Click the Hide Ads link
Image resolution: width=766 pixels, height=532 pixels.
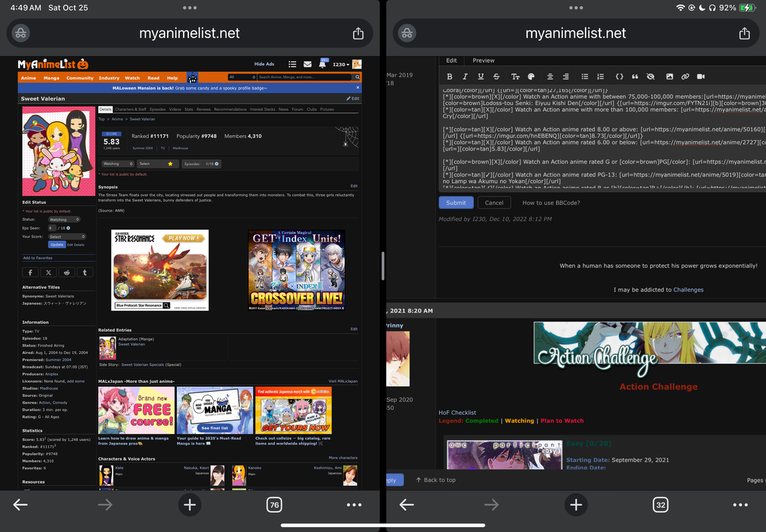[x=264, y=64]
